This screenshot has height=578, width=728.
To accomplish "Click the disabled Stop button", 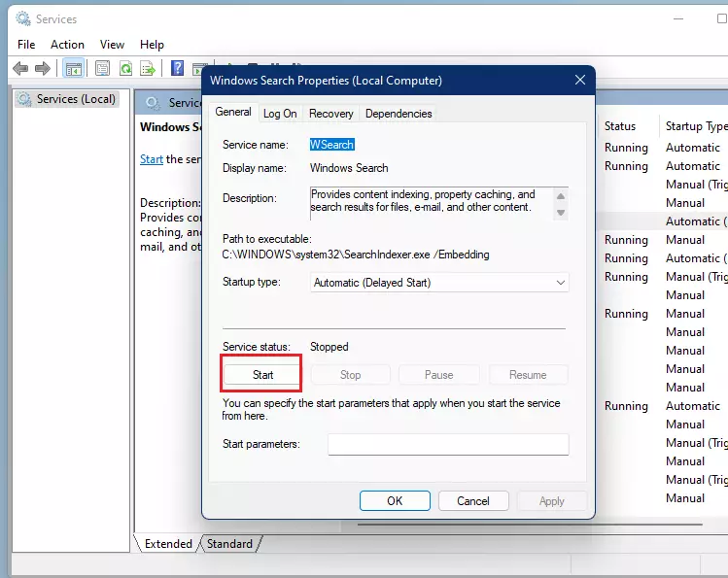I will tap(350, 375).
